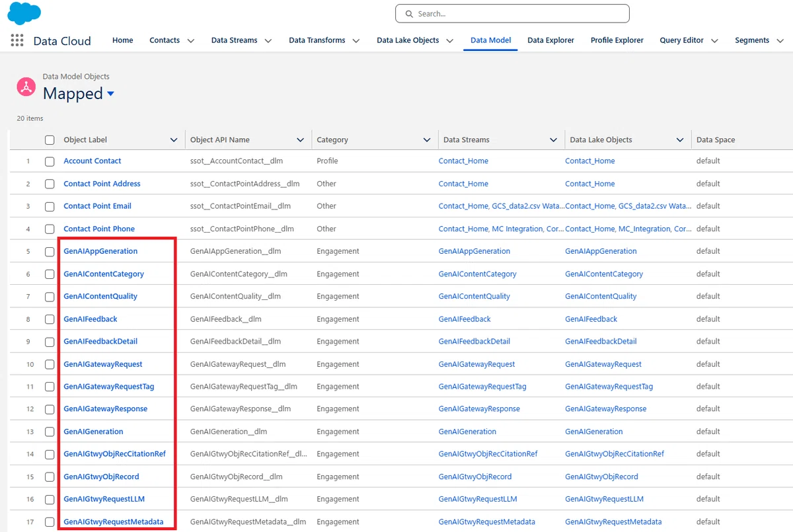Sort by the Data Space column header

[716, 140]
